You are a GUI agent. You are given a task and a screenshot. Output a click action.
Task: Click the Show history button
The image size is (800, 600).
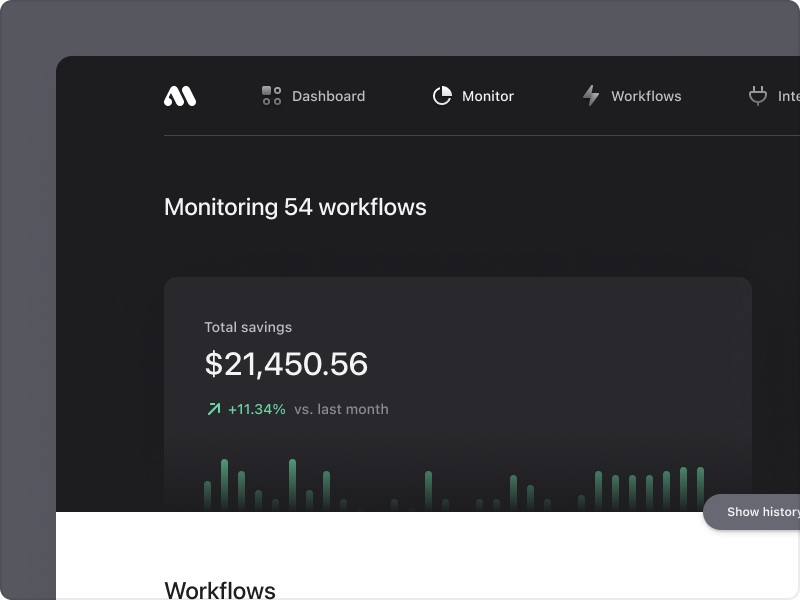757,512
